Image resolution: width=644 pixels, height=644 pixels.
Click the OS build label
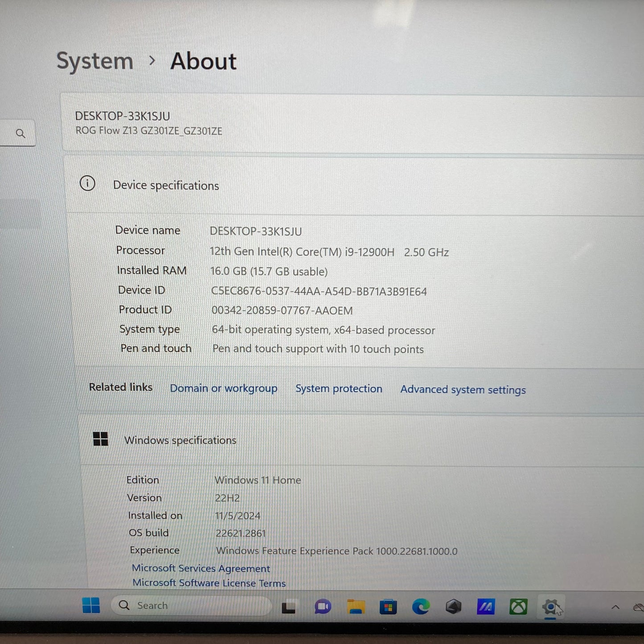tap(149, 533)
